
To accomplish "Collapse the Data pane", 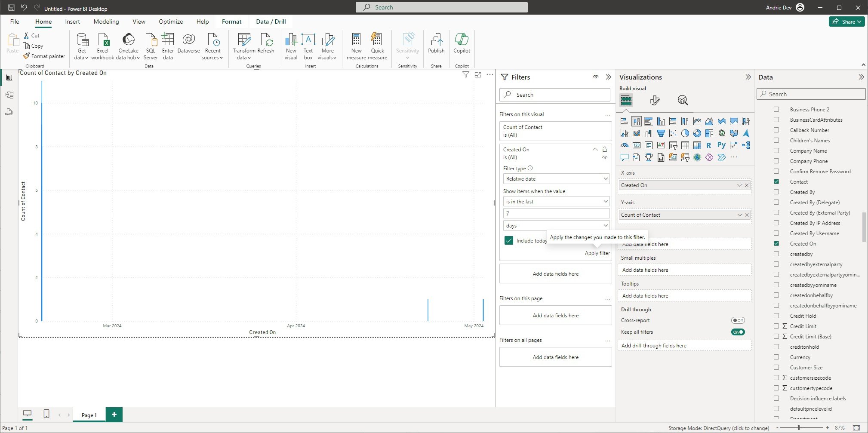I will (x=861, y=77).
